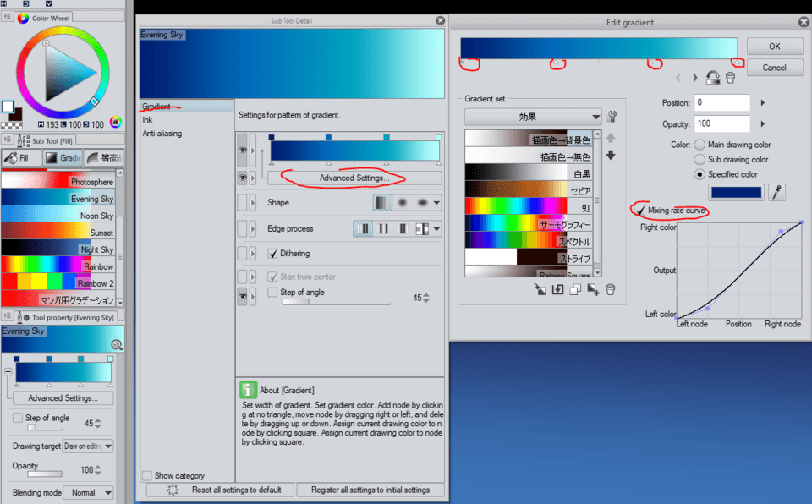The height and width of the screenshot is (504, 812).
Task: Toggle eye visibility for Advanced Settings row
Action: point(243,178)
